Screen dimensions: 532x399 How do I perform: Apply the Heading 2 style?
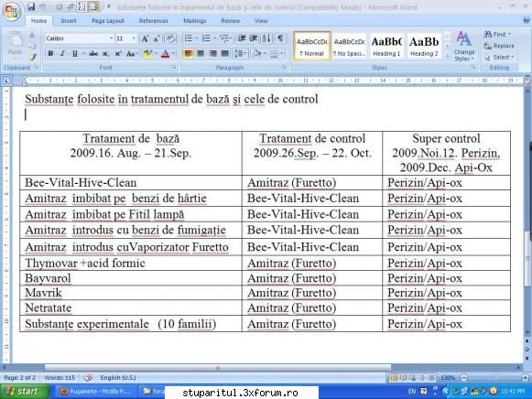point(424,46)
